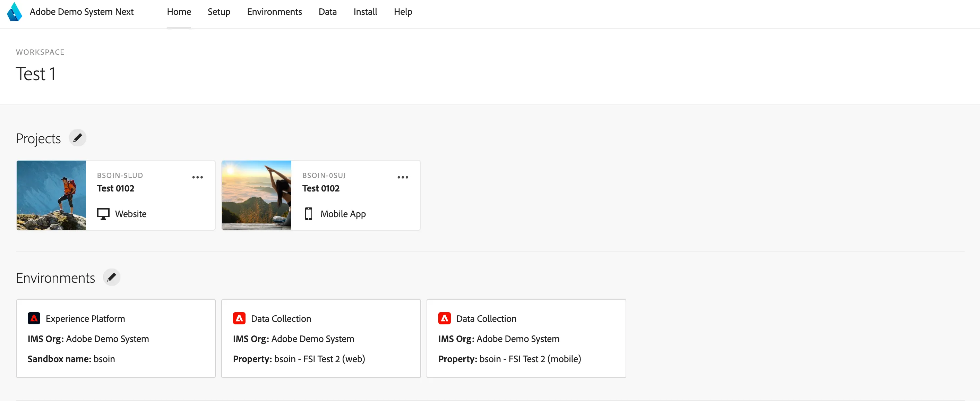Click the Environments section heading

point(55,278)
